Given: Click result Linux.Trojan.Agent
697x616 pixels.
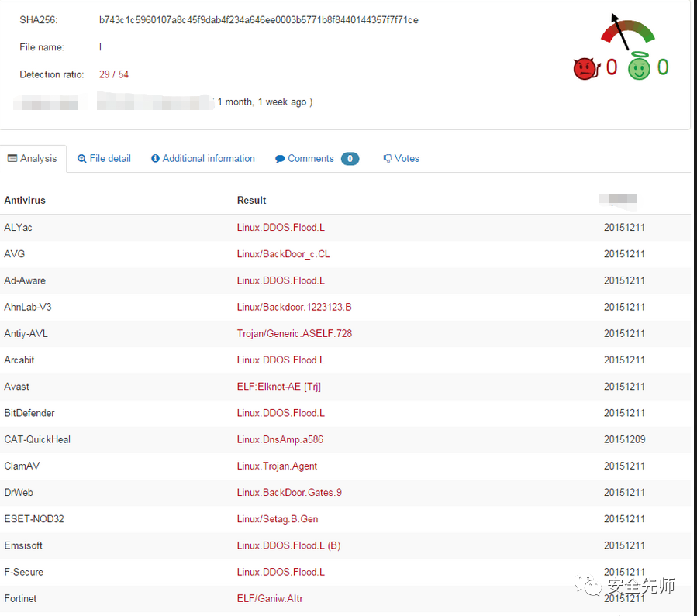Looking at the screenshot, I should tap(277, 466).
